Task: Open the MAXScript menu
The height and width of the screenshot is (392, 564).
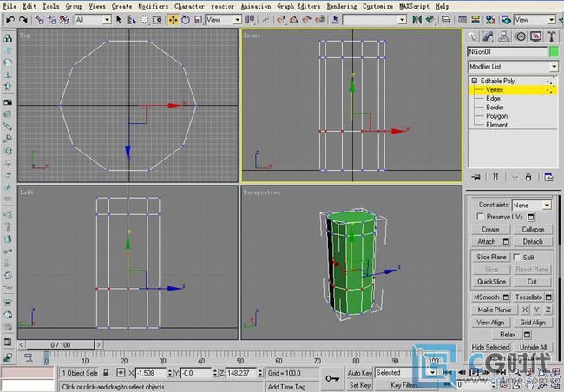Action: [414, 6]
